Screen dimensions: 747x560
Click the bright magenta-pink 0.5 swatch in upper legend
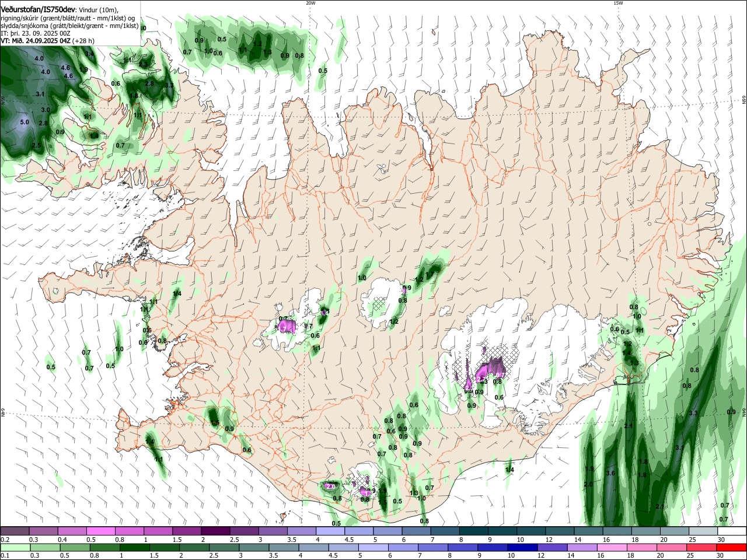pos(100,531)
